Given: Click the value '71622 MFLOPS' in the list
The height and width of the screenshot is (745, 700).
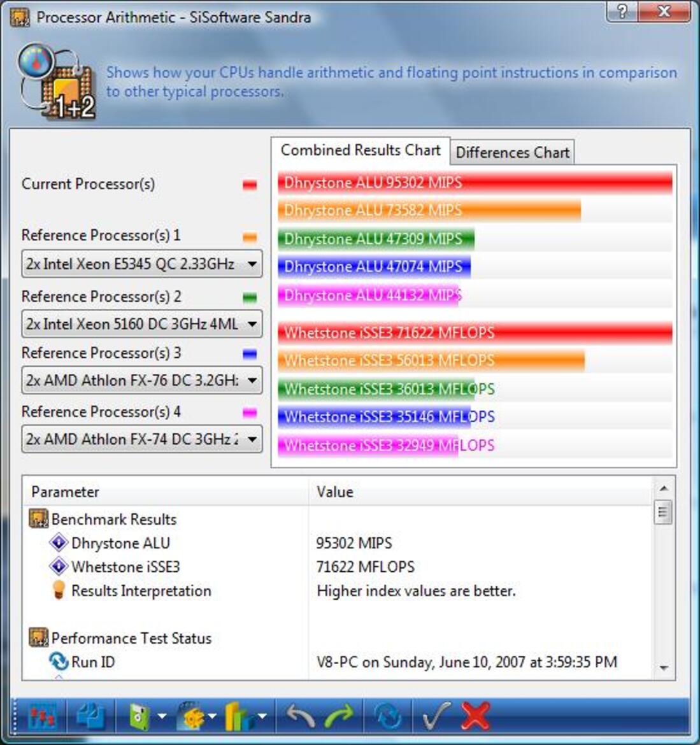Looking at the screenshot, I should [x=366, y=567].
